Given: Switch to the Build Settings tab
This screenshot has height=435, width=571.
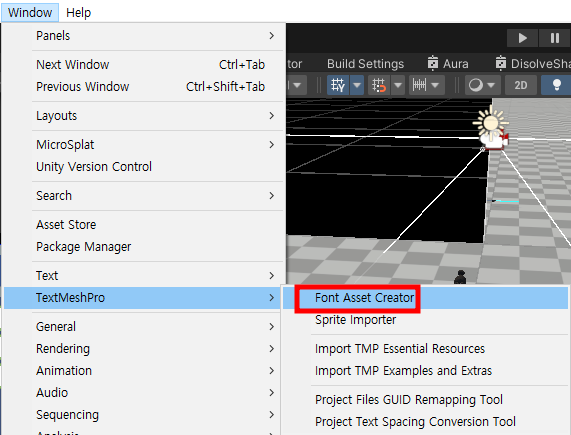Looking at the screenshot, I should (x=365, y=64).
